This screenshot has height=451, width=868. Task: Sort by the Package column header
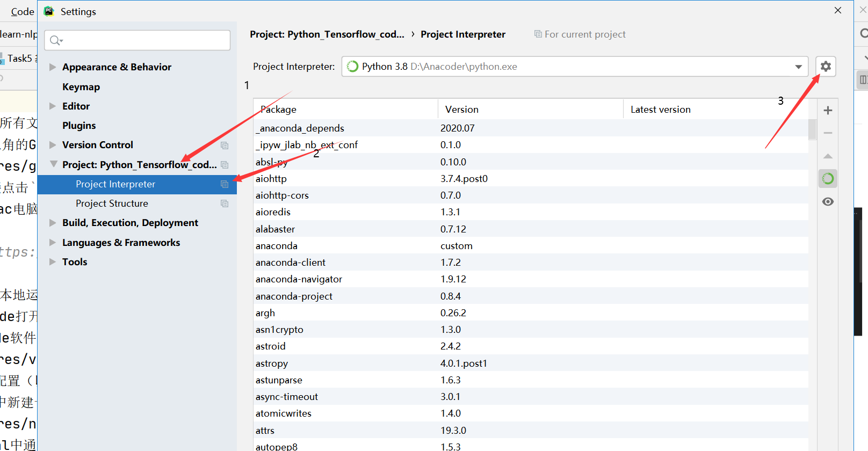pos(345,110)
